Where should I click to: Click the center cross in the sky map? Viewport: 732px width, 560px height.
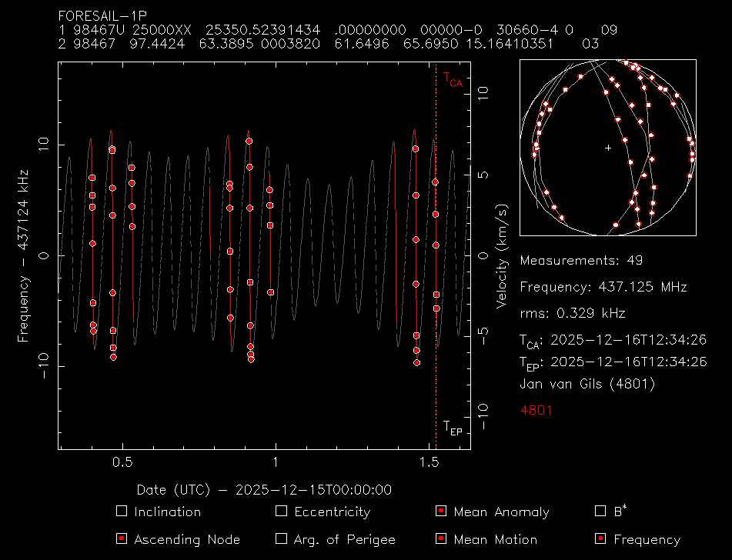point(608,147)
